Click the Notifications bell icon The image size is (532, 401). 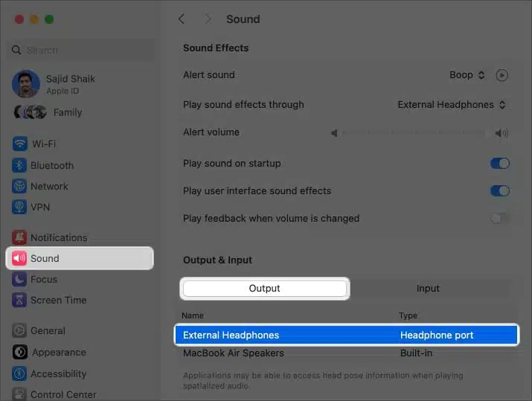tap(19, 237)
